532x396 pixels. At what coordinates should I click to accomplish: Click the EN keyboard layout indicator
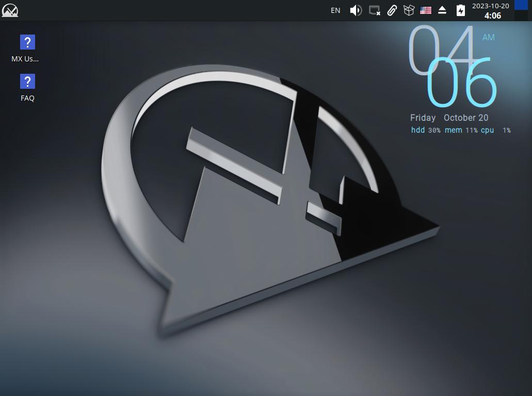point(335,10)
